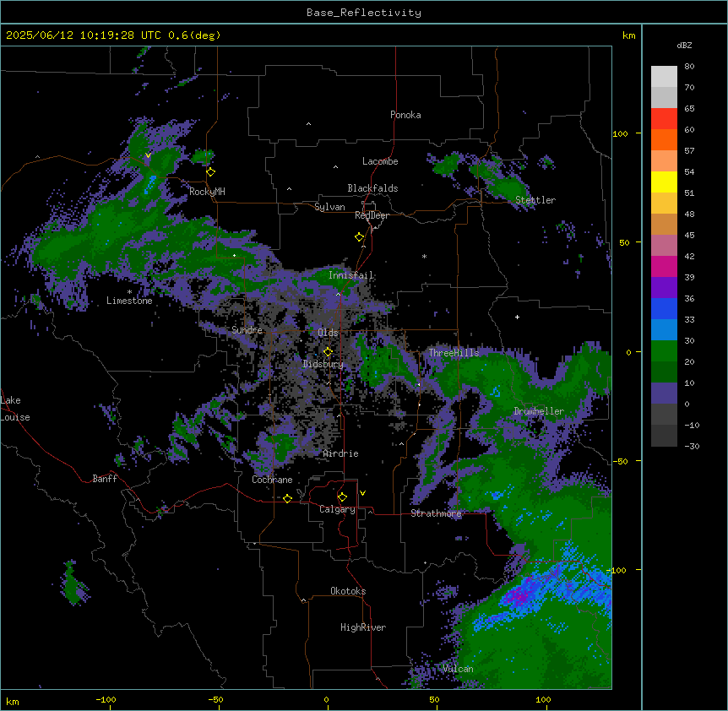The height and width of the screenshot is (711, 728).
Task: Click the Calgary city label
Action: point(337,509)
